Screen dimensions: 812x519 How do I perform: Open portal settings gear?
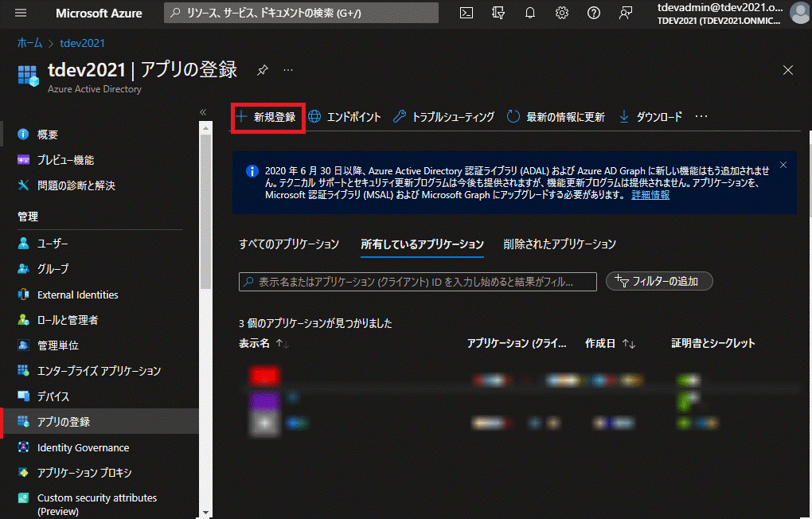pos(562,13)
